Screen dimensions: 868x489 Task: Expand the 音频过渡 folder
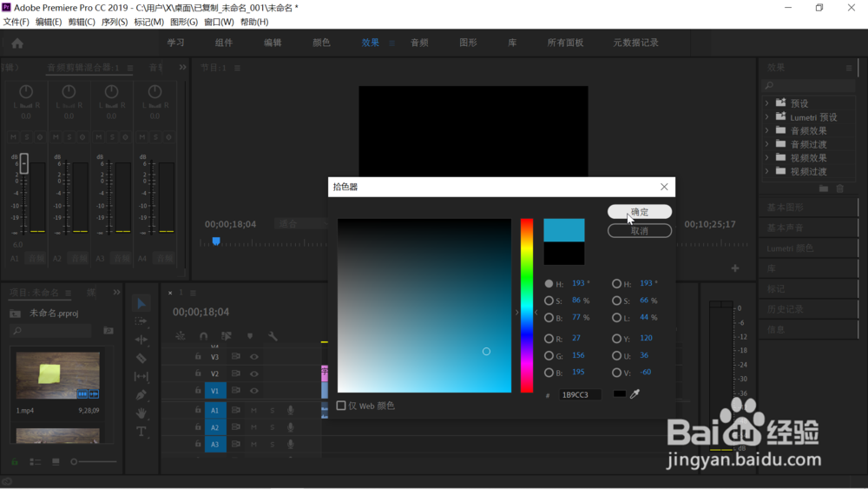point(767,144)
